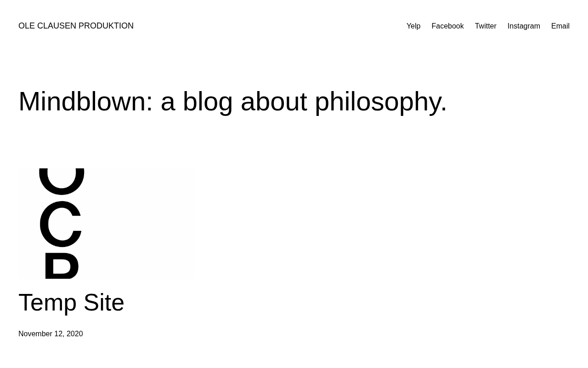The height and width of the screenshot is (368, 588).
Task: Click the word PRODUKTION in the site title
Action: tap(106, 26)
